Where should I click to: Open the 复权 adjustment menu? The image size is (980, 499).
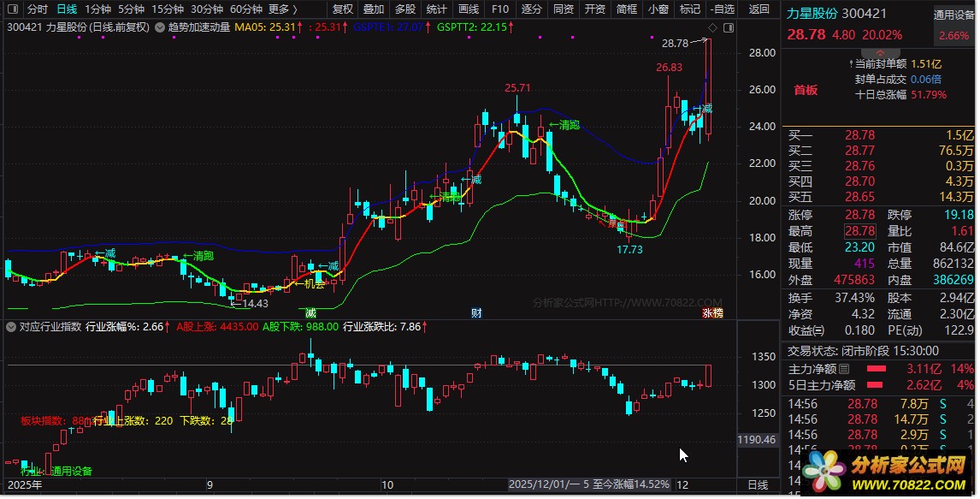pyautogui.click(x=343, y=9)
